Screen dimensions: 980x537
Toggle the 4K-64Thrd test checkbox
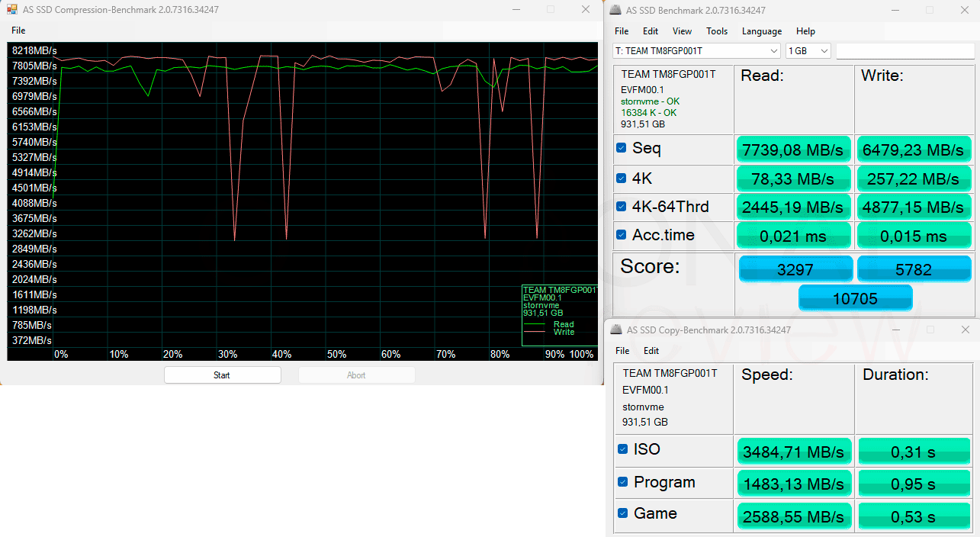(622, 206)
